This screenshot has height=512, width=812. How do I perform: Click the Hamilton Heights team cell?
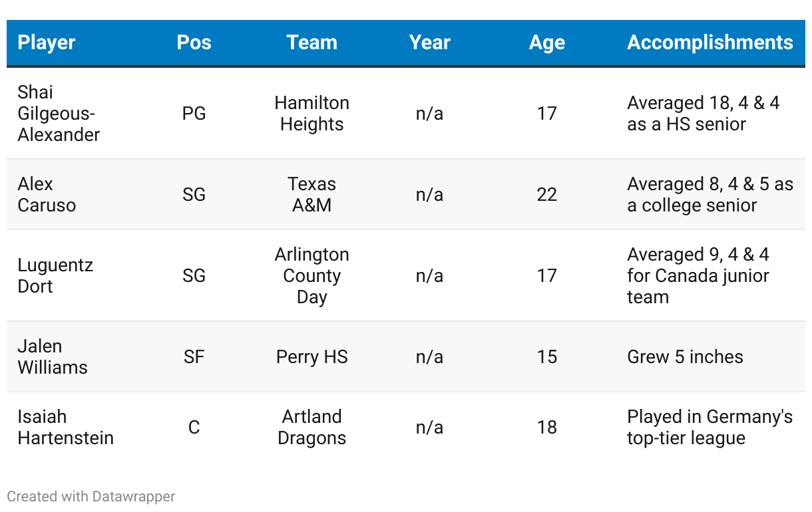[x=311, y=113]
